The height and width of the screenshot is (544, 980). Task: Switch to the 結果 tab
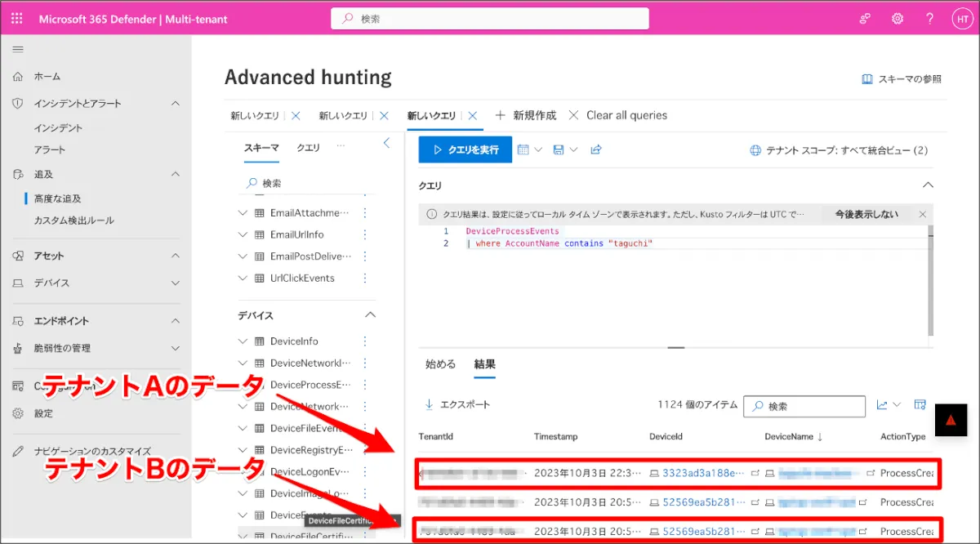click(x=484, y=364)
